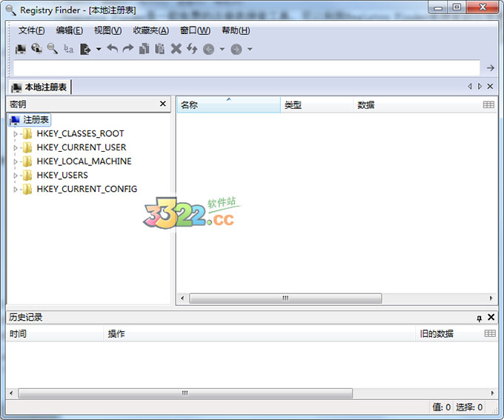Navigate forward with the round arrow

click(x=236, y=49)
